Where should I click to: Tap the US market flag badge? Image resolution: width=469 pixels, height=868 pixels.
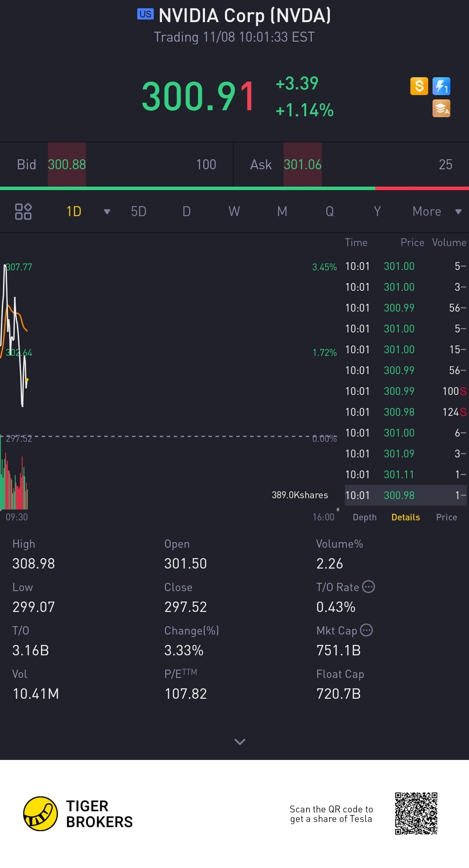(x=145, y=14)
